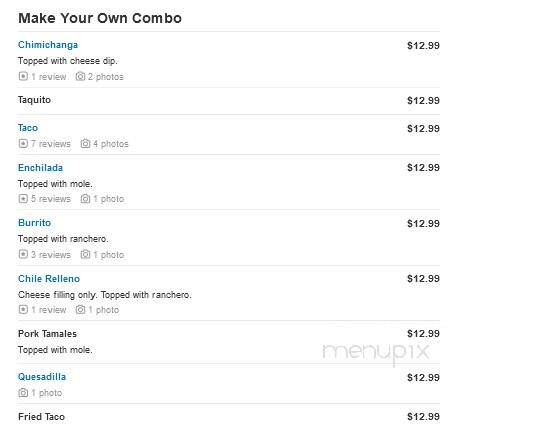555x434 pixels.
Task: Open the Burrito menu item link
Action: pyautogui.click(x=34, y=223)
